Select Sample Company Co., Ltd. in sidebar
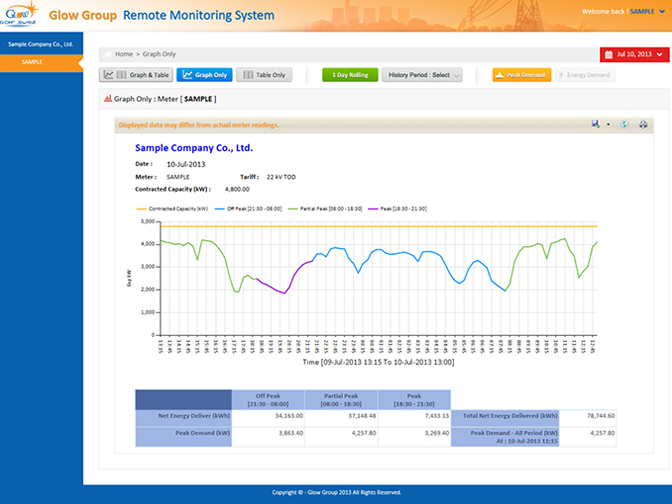Viewport: 672px width, 504px height. 41,44
